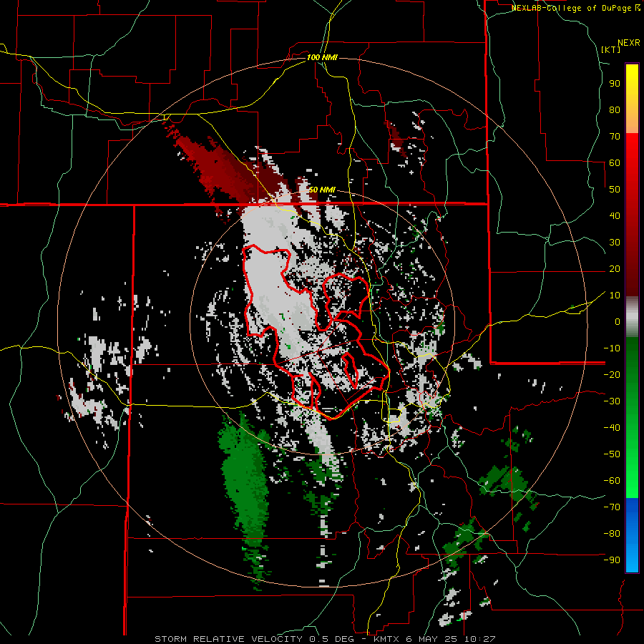The image size is (644, 644).
Task: Select the 20 value on velocity scale
Action: tap(615, 268)
